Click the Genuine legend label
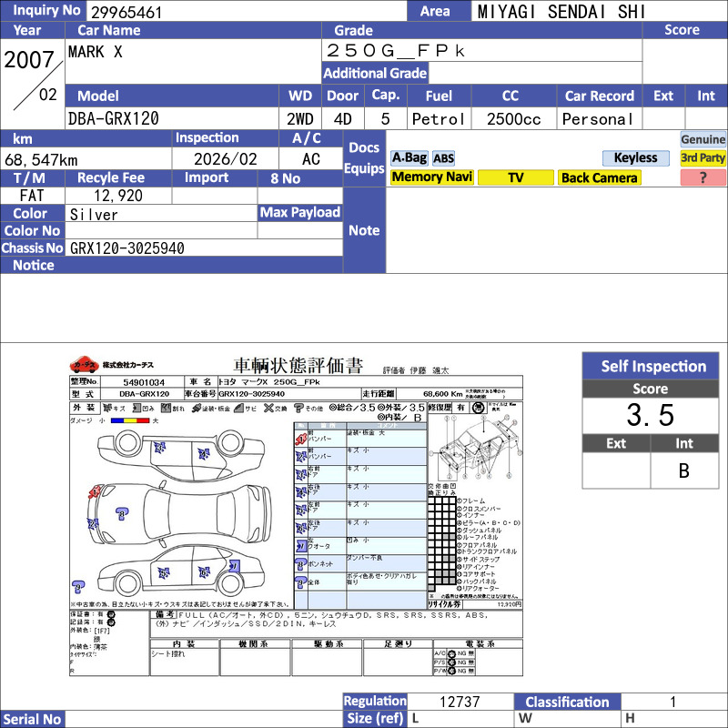728x728 pixels. click(703, 139)
